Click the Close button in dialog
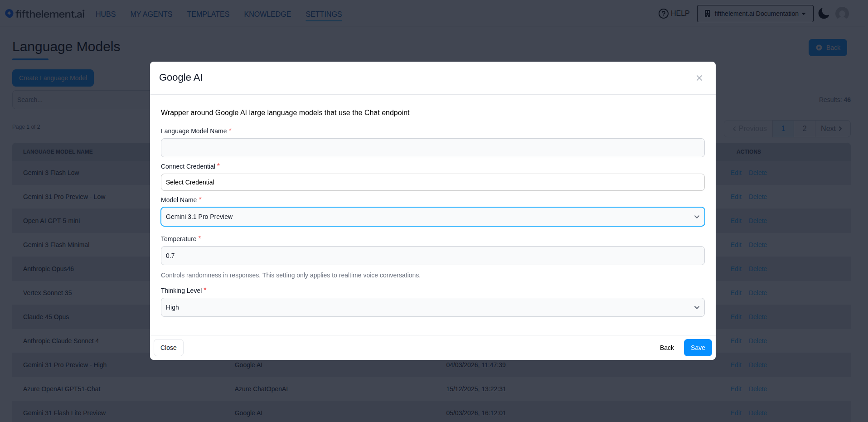The image size is (868, 422). 169,348
